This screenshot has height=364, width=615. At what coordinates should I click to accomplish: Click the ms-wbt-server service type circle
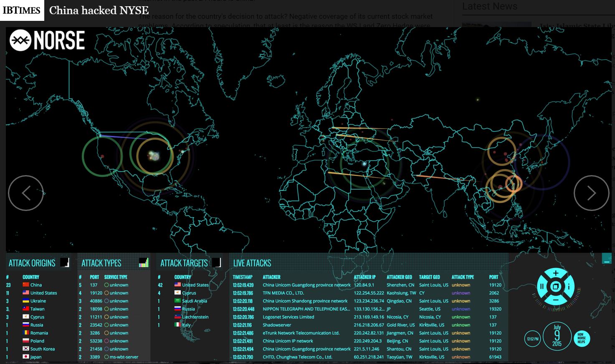tap(106, 357)
